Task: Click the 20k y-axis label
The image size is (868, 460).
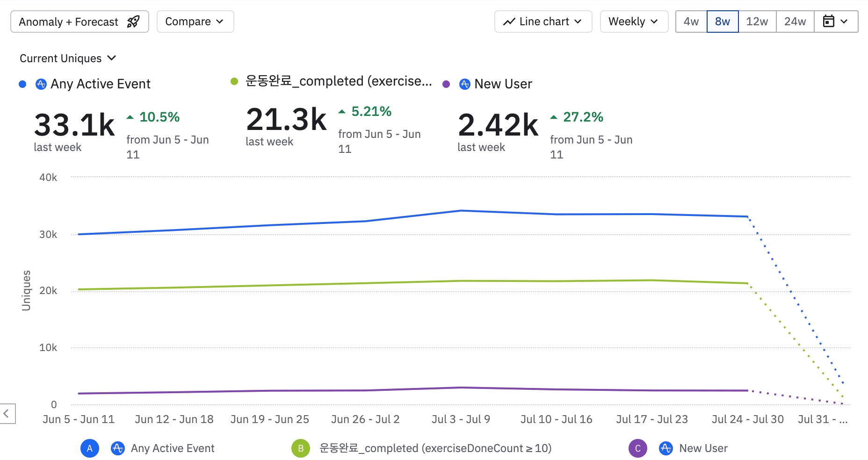Action: [x=48, y=291]
